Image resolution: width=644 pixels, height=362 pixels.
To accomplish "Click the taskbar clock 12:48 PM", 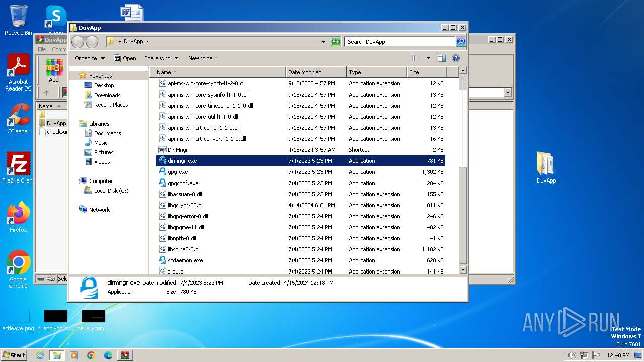I will (618, 355).
